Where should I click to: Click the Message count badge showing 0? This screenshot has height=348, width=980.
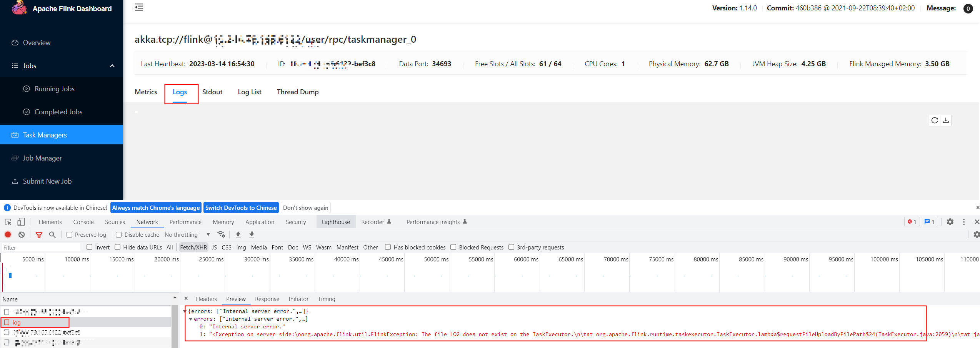(x=968, y=8)
